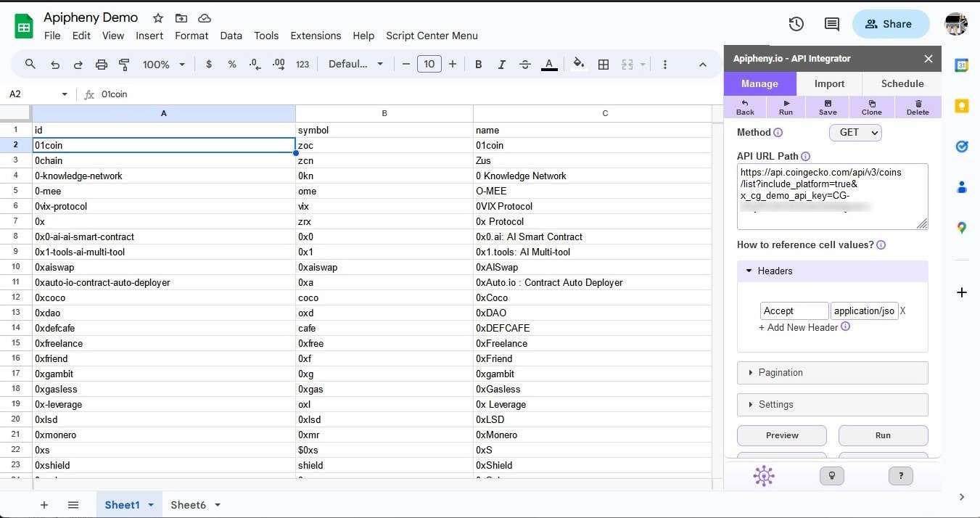Click the Preview button

[x=782, y=435]
